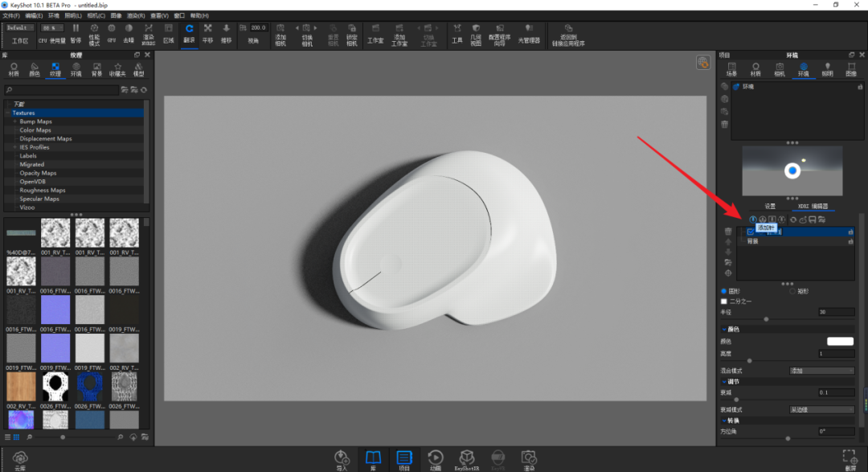This screenshot has width=868, height=472.
Task: Open the 配置程序向导 (configurator wizard) button
Action: pos(499,35)
